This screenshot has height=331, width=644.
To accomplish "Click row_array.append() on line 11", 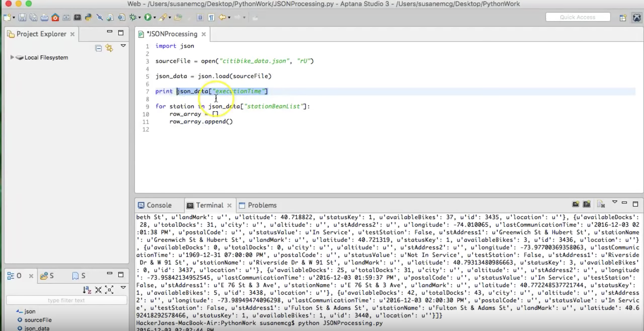I will click(201, 121).
